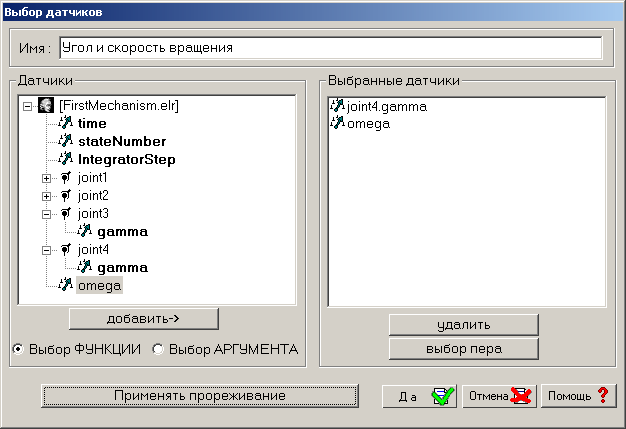Click the red question mark icon
The height and width of the screenshot is (429, 626).
coord(603,395)
